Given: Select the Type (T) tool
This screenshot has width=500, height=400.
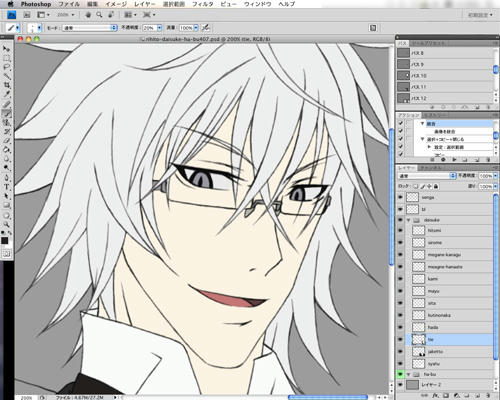Looking at the screenshot, I should [6, 187].
